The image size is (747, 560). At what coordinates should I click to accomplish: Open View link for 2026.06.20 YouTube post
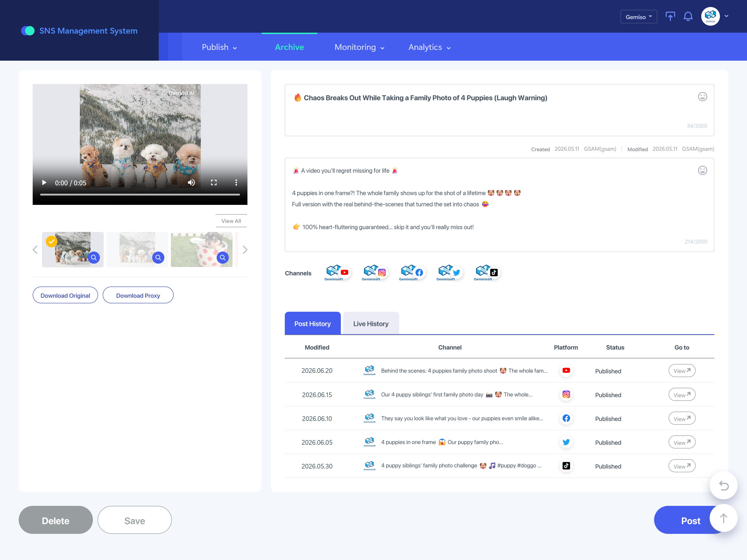click(x=681, y=371)
